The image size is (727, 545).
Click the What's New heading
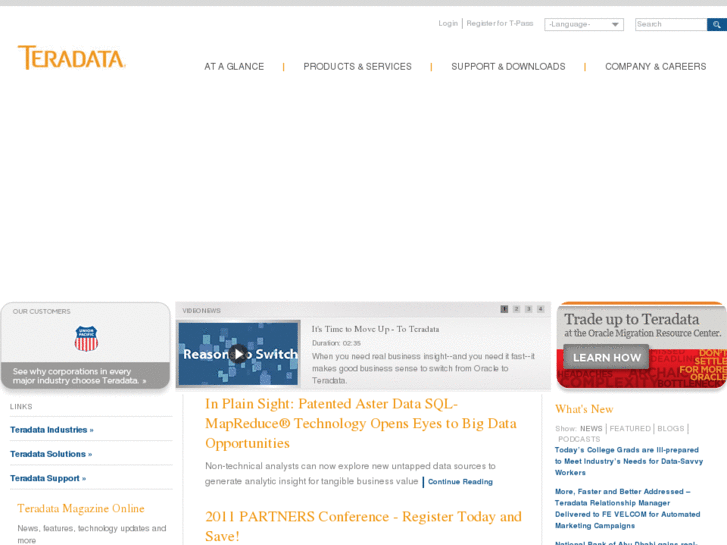tap(584, 409)
